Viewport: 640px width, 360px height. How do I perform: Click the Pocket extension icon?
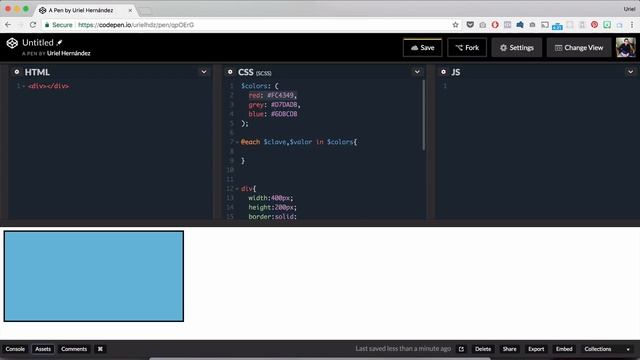coord(470,25)
